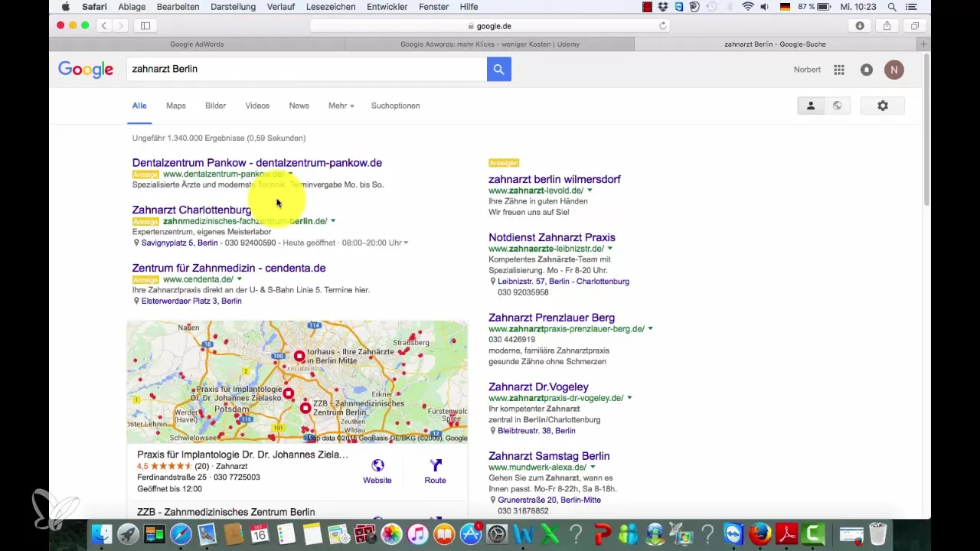Open Google notifications bell icon

pos(867,70)
